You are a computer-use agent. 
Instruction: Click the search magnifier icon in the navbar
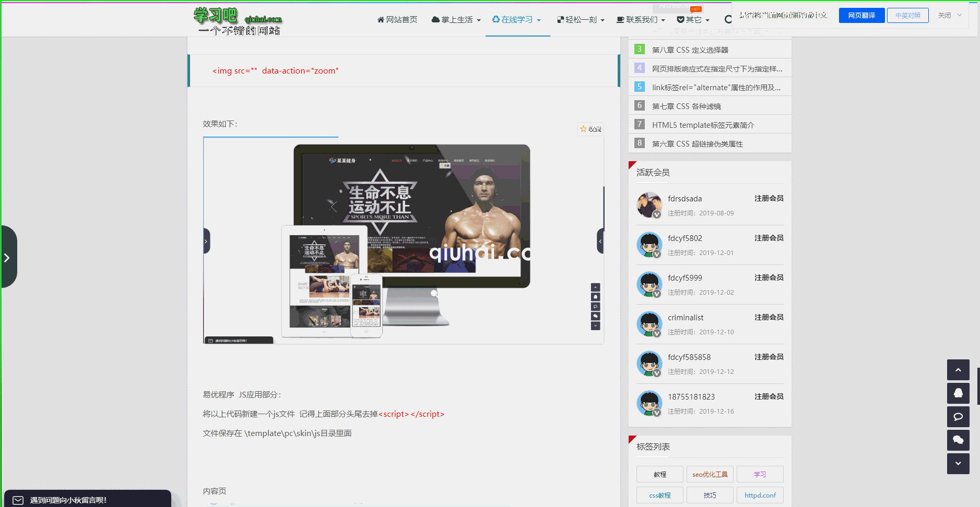(729, 19)
